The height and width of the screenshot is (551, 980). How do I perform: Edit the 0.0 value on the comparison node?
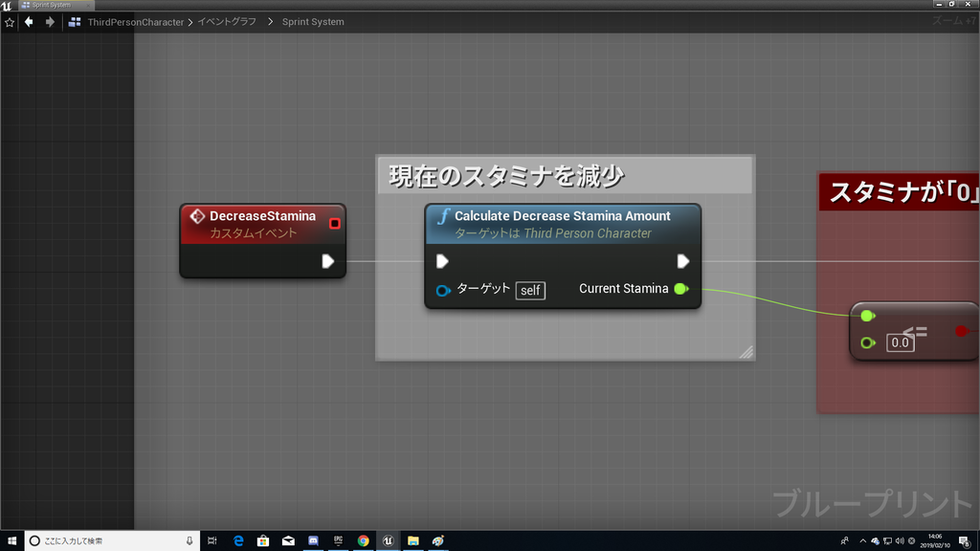click(x=900, y=342)
